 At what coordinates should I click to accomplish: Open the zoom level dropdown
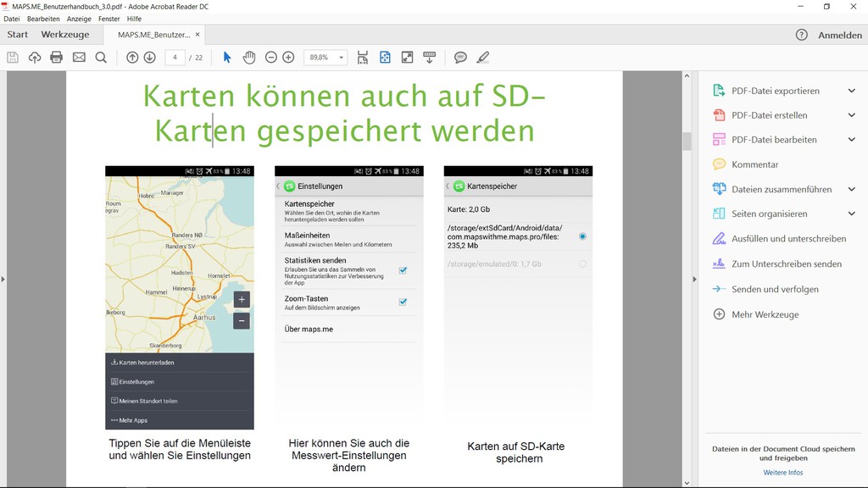click(341, 58)
